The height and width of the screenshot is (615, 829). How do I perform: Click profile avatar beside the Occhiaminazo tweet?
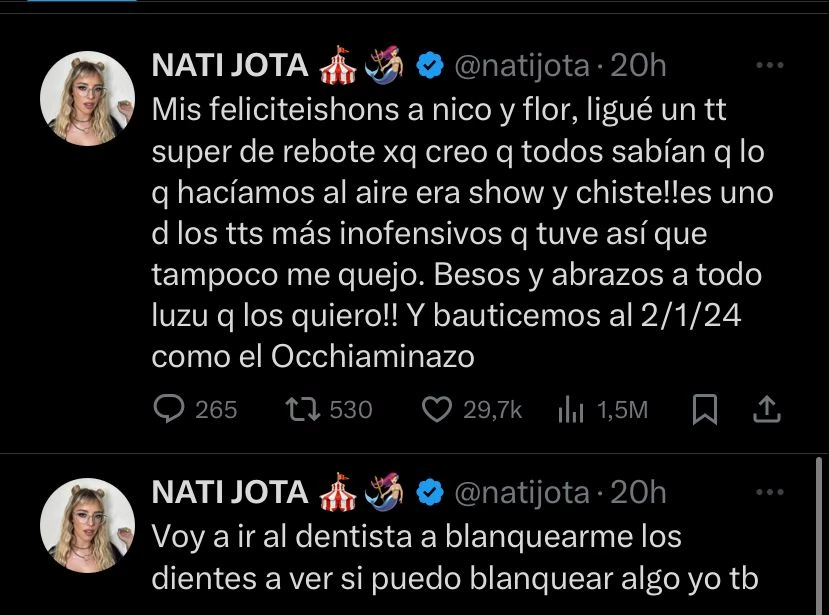(x=87, y=98)
